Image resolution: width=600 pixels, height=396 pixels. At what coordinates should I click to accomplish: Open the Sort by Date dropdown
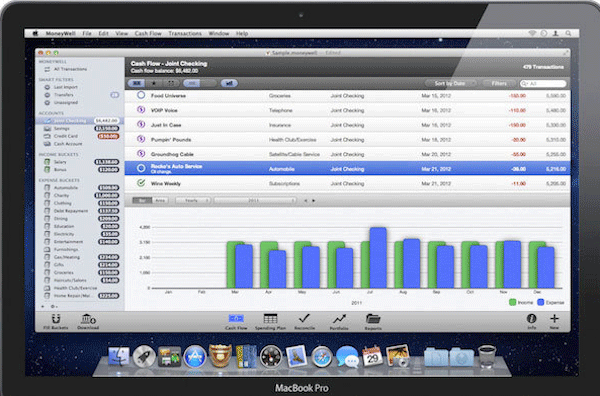point(450,83)
